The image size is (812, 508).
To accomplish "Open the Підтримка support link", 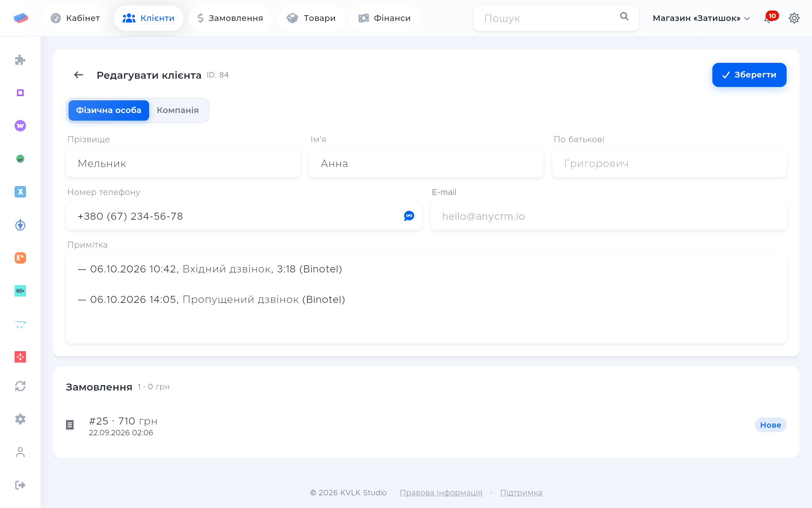I will 521,492.
